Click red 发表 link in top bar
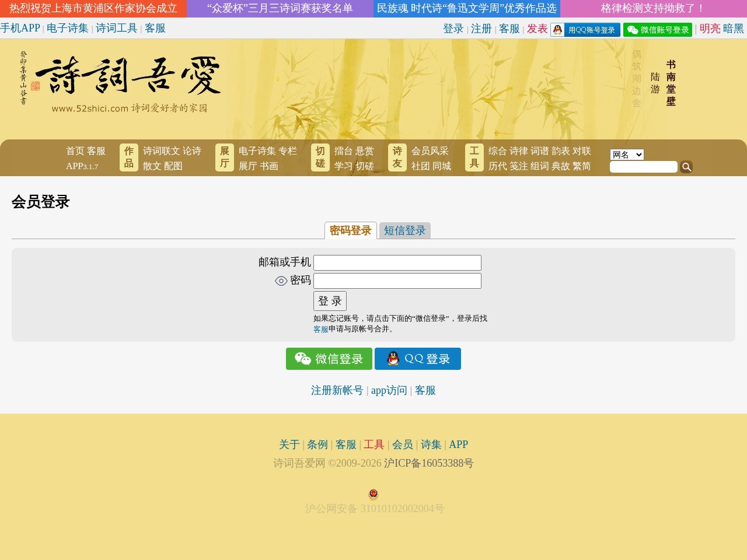The width and height of the screenshot is (747, 560). tap(537, 29)
